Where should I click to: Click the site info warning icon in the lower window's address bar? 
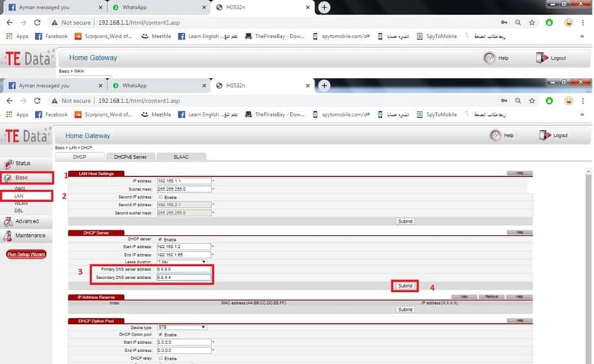tap(54, 101)
